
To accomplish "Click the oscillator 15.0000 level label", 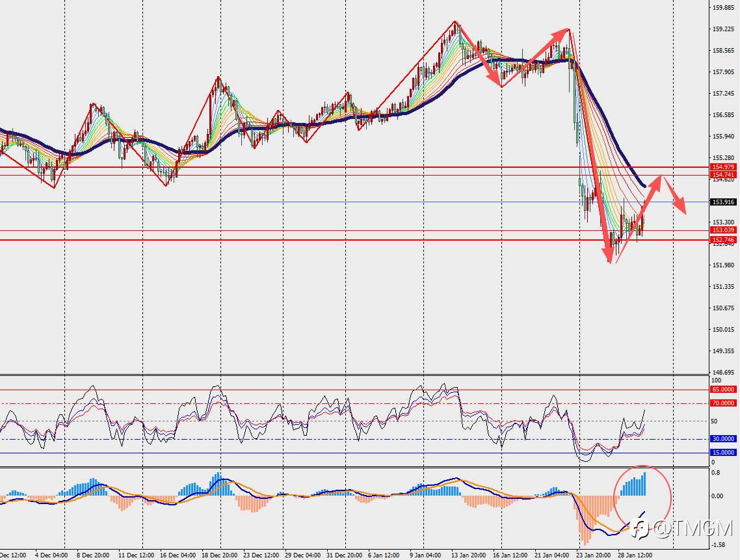I will pyautogui.click(x=723, y=453).
